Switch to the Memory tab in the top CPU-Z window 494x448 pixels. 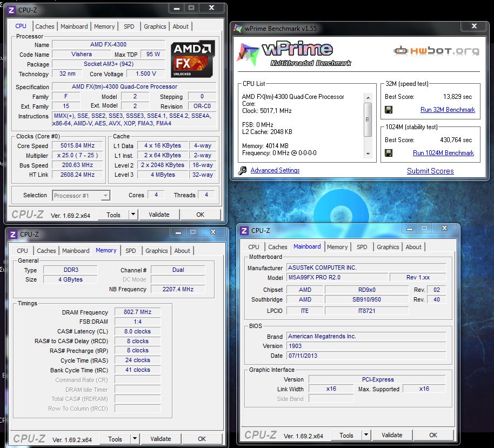coord(104,26)
